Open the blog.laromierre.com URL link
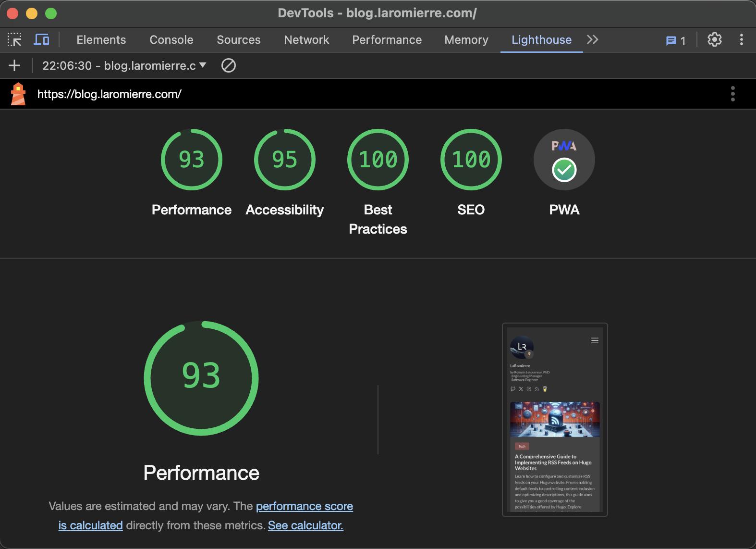Viewport: 756px width, 549px height. coord(110,94)
